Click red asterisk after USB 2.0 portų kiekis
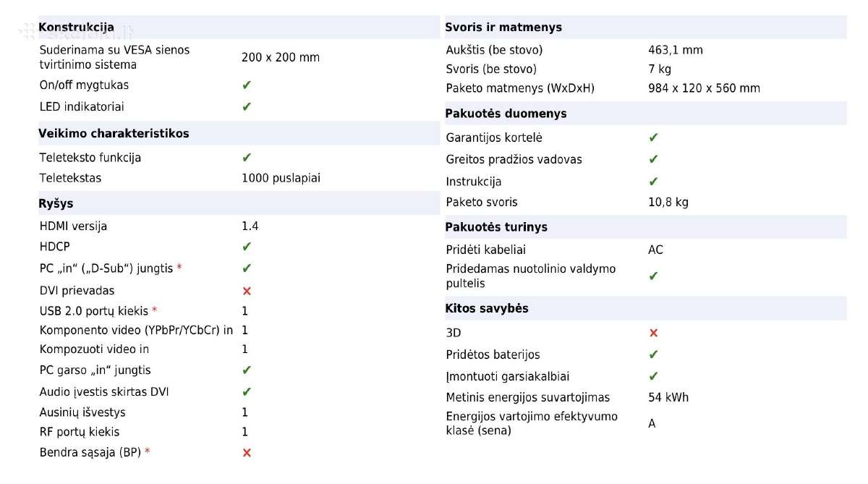This screenshot has height=484, width=868. 154,310
